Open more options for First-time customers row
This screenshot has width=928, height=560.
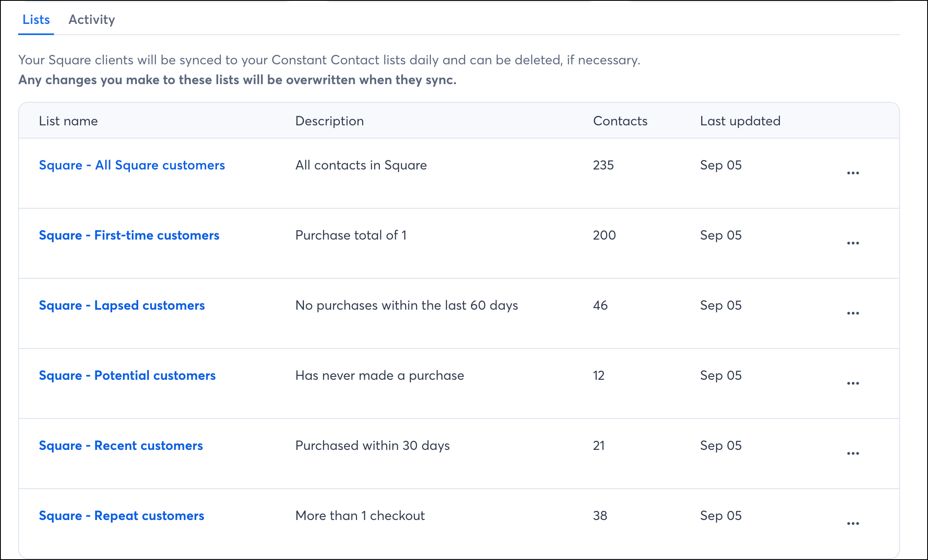coord(853,243)
